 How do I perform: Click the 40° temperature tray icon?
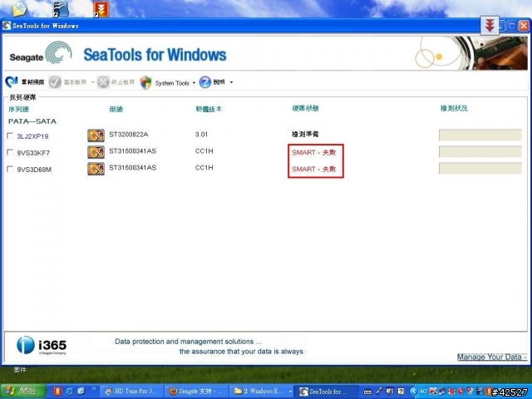(424, 392)
